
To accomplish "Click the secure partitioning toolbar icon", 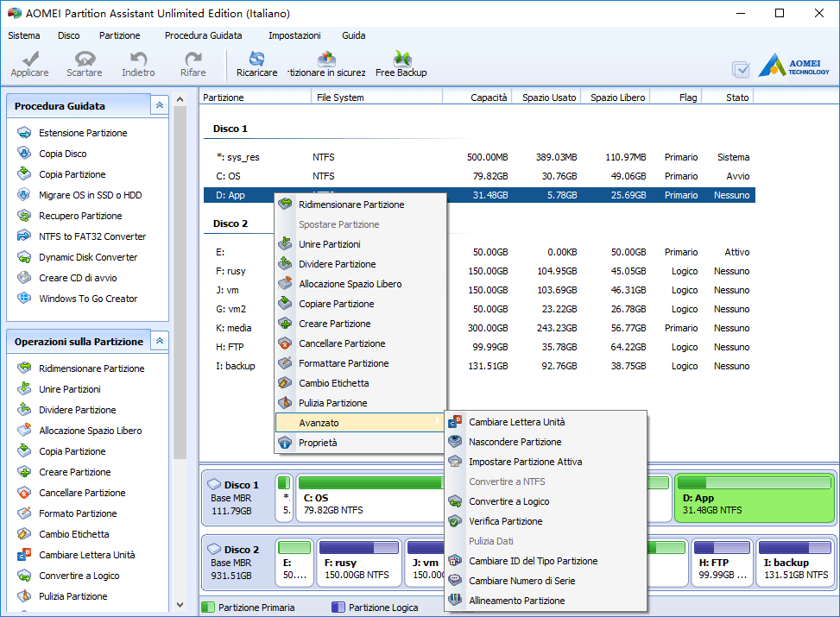I will (x=326, y=59).
